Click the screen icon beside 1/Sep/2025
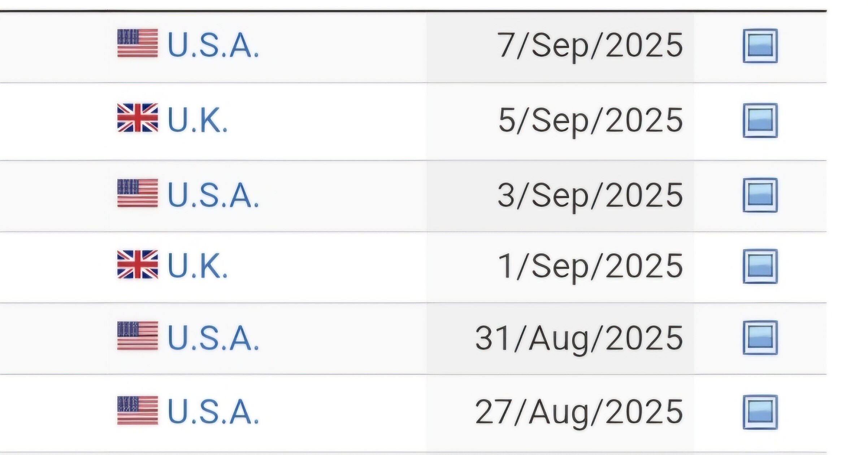 pyautogui.click(x=760, y=266)
